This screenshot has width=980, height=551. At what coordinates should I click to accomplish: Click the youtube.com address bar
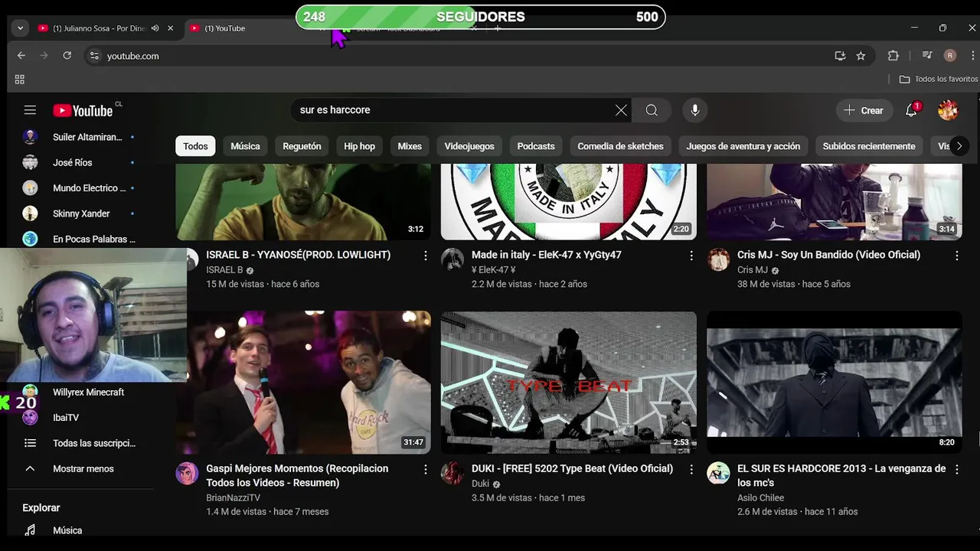pos(459,56)
